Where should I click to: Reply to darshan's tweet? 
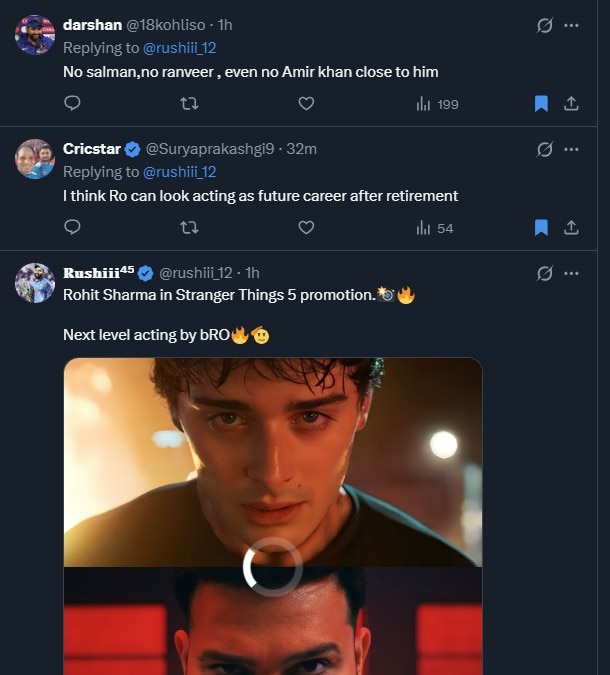coord(72,103)
